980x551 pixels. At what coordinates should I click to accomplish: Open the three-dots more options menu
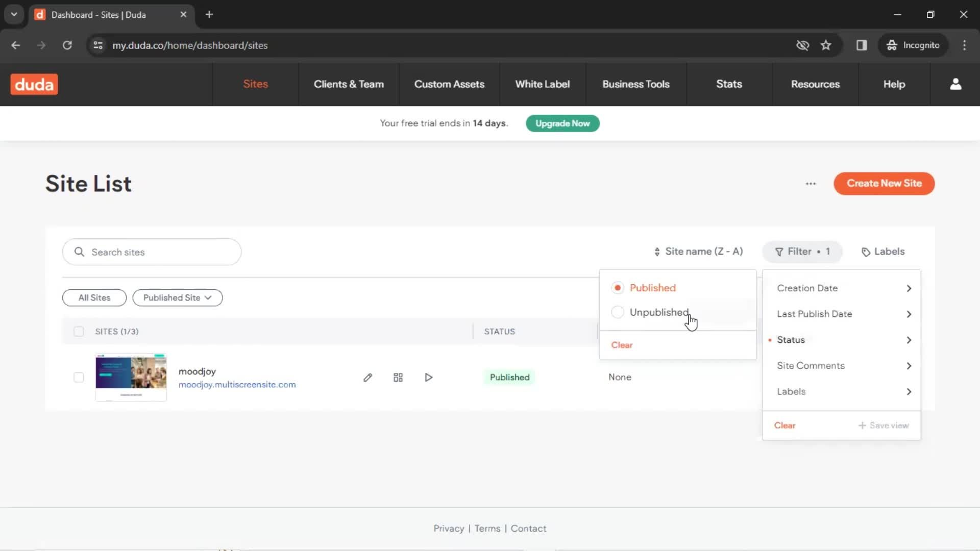click(x=811, y=184)
